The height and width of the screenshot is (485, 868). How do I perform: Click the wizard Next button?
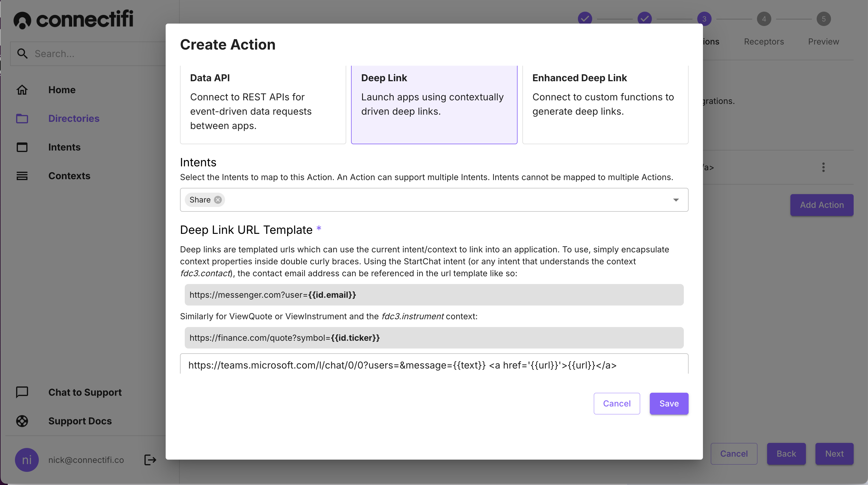click(834, 454)
